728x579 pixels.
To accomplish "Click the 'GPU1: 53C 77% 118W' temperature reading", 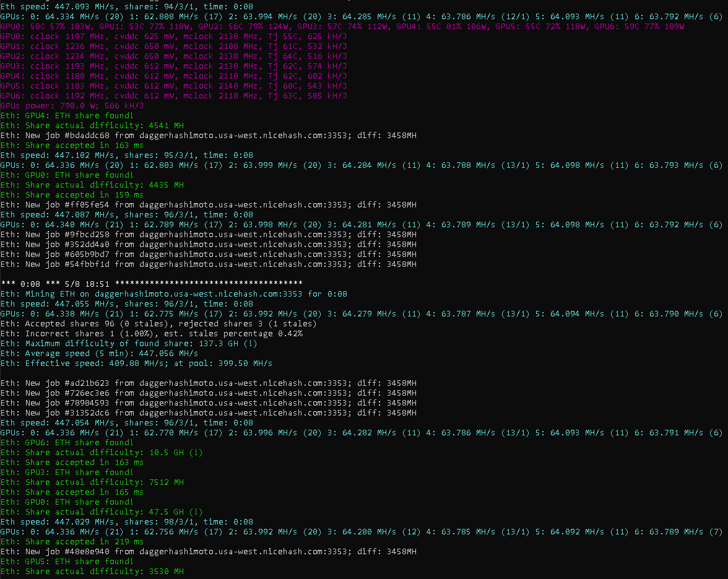I will 145,27.
